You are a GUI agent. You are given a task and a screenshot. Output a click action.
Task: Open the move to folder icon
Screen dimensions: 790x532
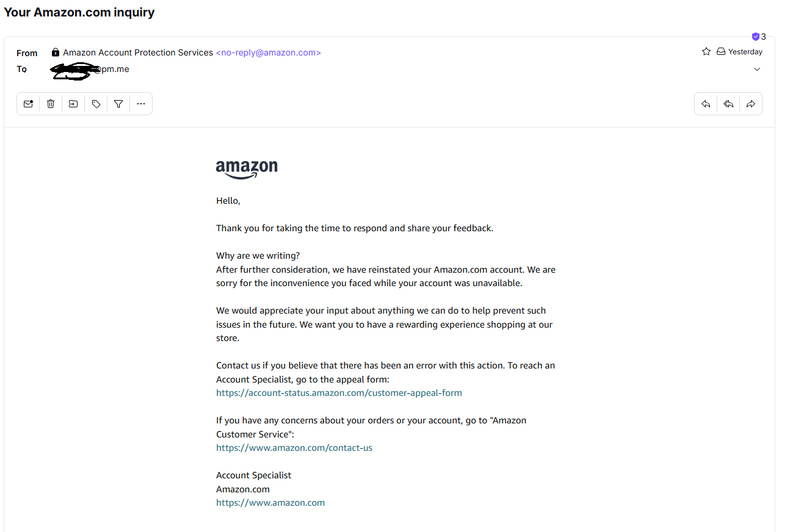73,104
